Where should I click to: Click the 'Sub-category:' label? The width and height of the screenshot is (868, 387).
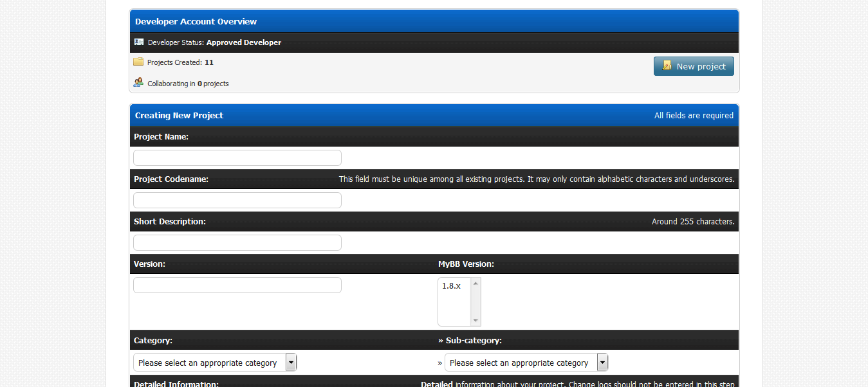(x=474, y=341)
